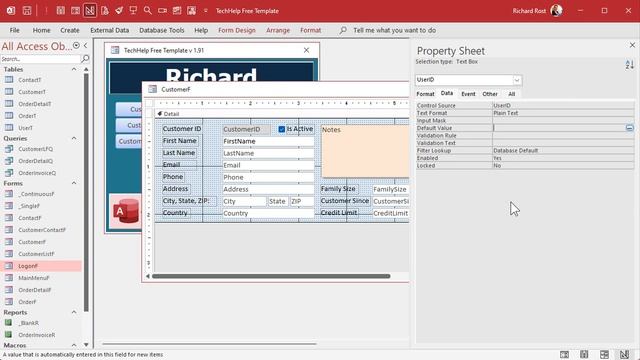Viewport: 640px width, 360px height.
Task: Click the navigation pane search magnifier icon
Action: (85, 59)
